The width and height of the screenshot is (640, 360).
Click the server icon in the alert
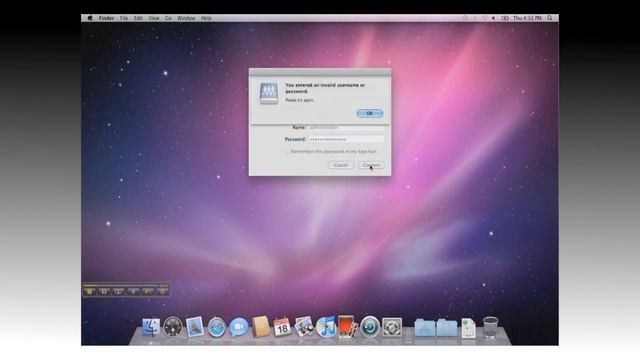pos(269,93)
